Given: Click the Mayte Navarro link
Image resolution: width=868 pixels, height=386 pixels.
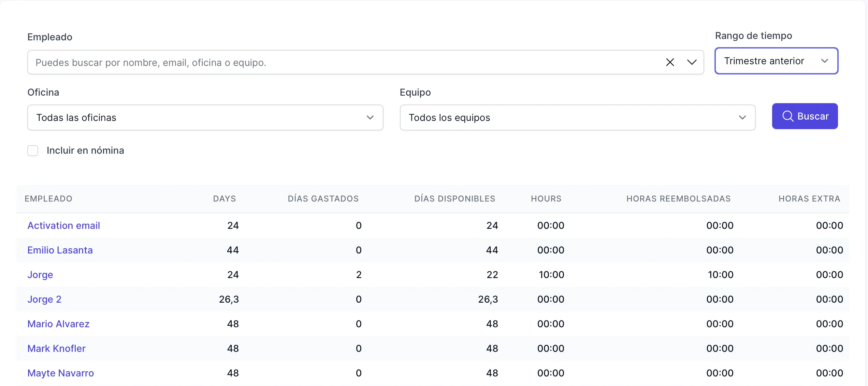Looking at the screenshot, I should click(x=61, y=373).
